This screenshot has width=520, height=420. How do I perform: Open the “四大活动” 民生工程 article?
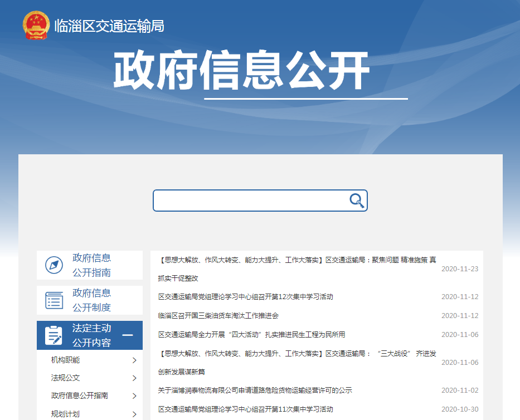tap(251, 335)
